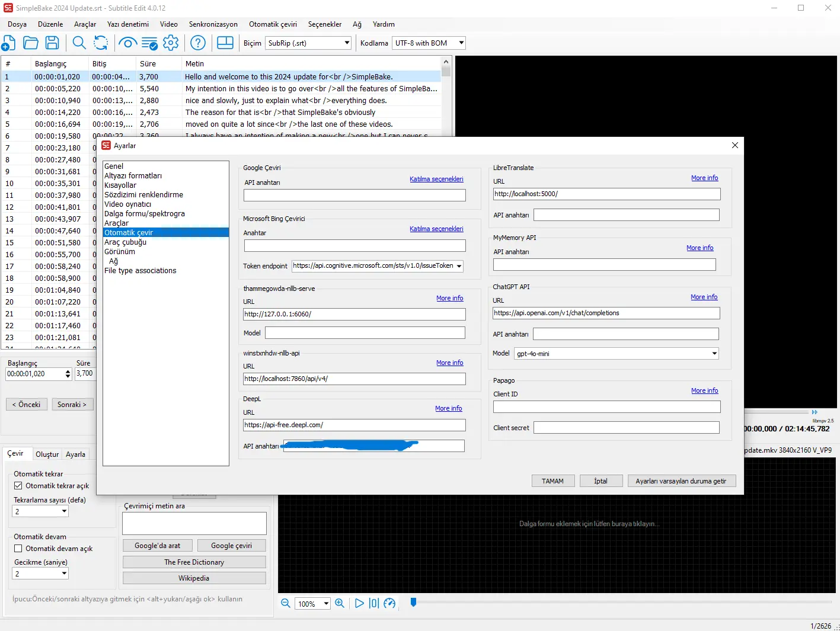Open the Yardım menu

point(384,24)
